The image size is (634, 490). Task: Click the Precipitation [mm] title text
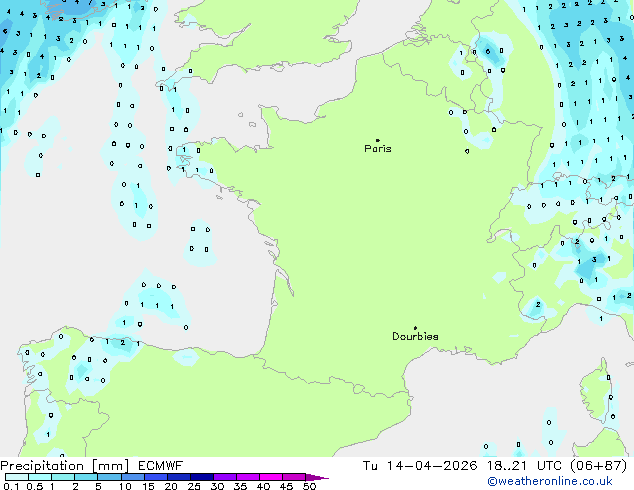click(x=65, y=466)
